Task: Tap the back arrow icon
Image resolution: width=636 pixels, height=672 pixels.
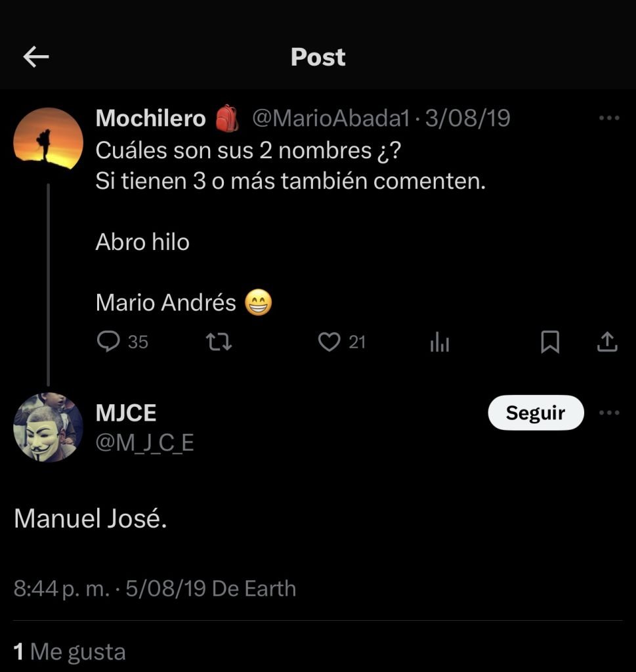Action: [36, 58]
